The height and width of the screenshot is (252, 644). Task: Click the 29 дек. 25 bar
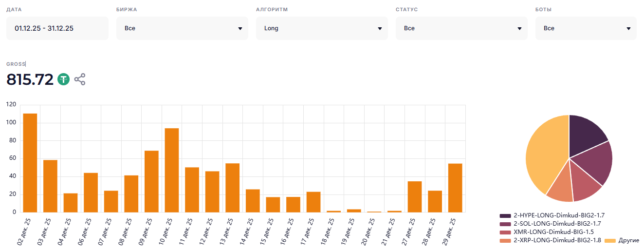point(455,188)
